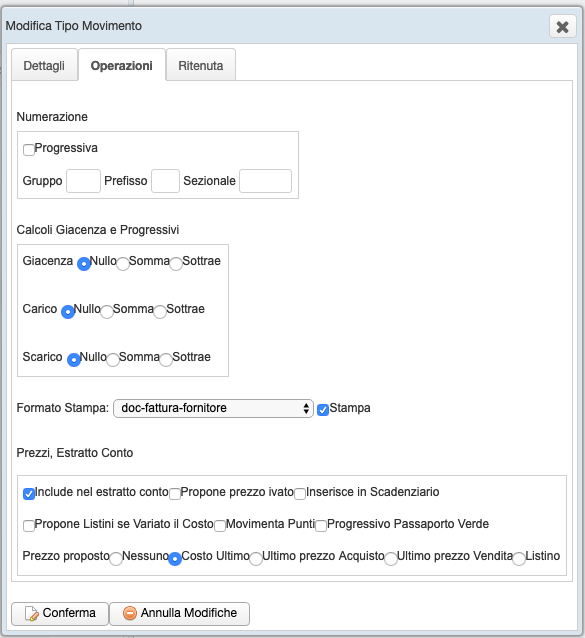Select Listino as Prezzo proposto

[x=519, y=559]
